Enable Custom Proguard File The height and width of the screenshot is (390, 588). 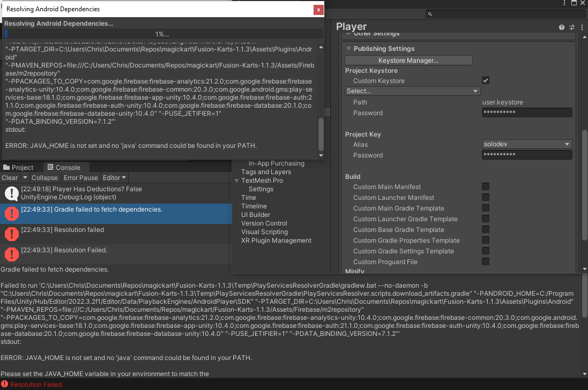486,261
